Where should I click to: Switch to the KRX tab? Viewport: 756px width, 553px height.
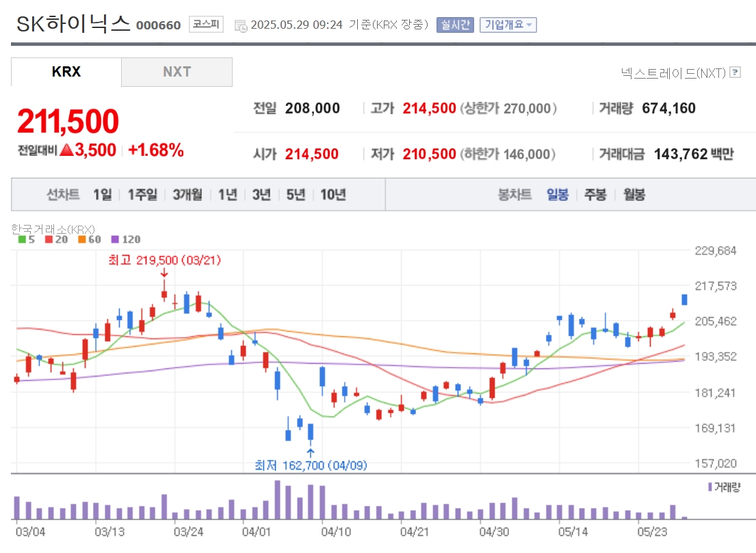coord(66,72)
